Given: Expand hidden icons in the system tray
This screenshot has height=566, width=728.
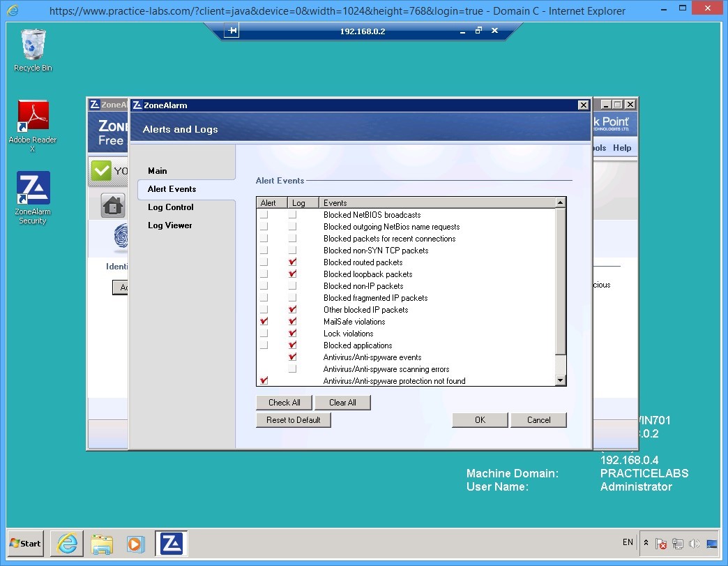Looking at the screenshot, I should click(x=645, y=543).
